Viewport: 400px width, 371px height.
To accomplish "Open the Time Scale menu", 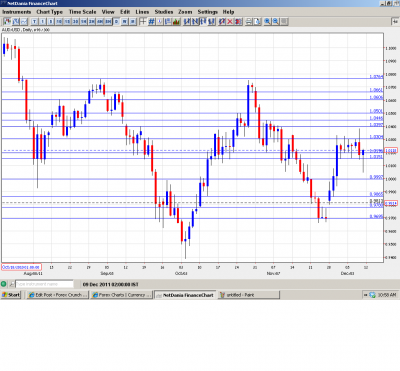I will pyautogui.click(x=82, y=12).
